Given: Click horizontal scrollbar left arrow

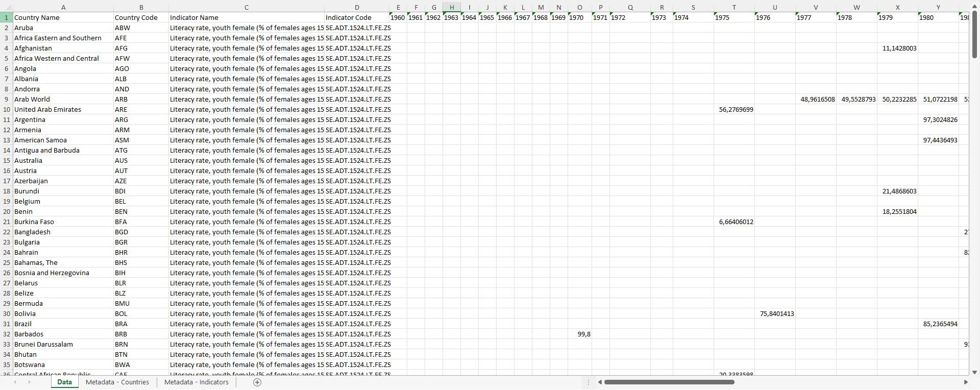Looking at the screenshot, I should (600, 382).
